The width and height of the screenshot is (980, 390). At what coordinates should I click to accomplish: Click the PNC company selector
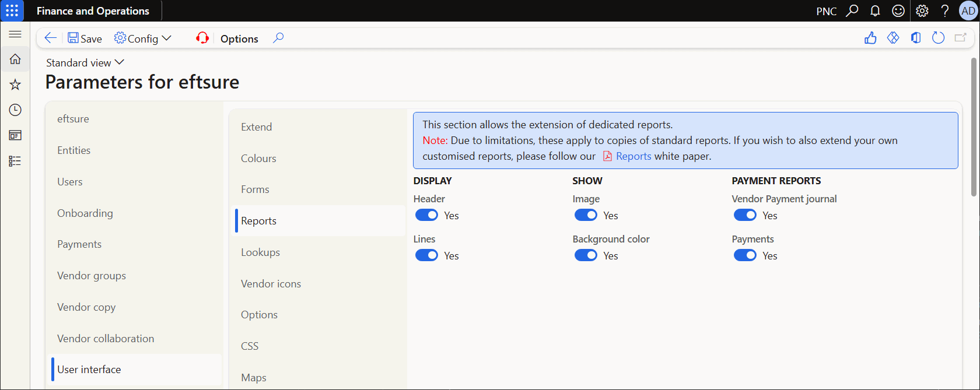(x=826, y=11)
